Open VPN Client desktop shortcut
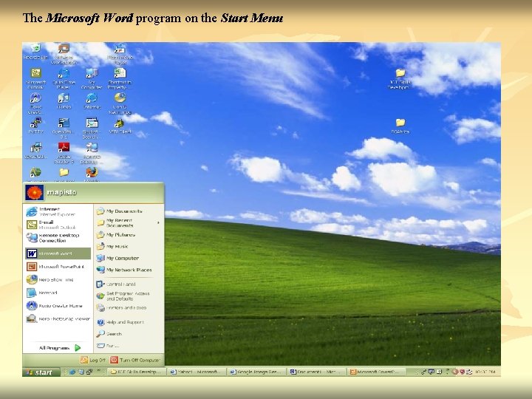 pos(120,126)
